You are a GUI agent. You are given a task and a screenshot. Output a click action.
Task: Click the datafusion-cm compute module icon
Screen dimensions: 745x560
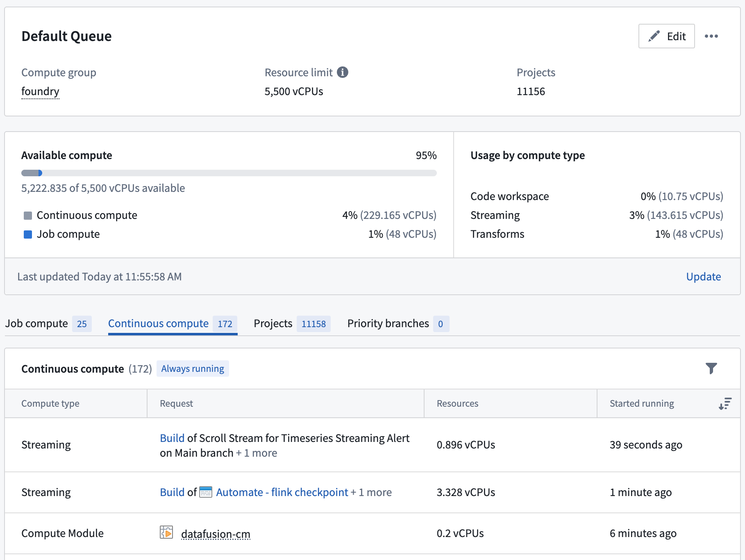[166, 533]
